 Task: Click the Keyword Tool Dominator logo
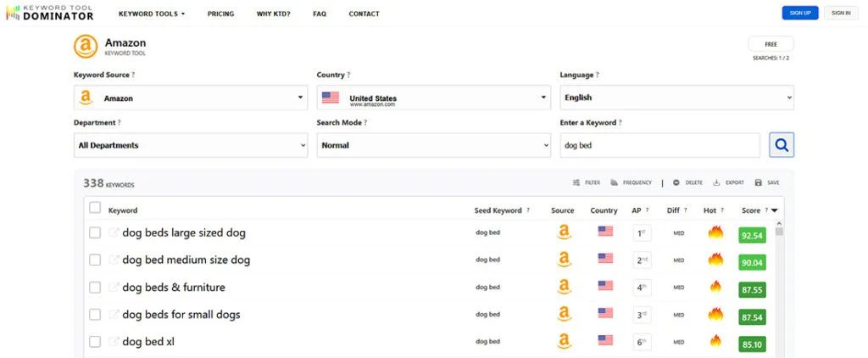(50, 13)
